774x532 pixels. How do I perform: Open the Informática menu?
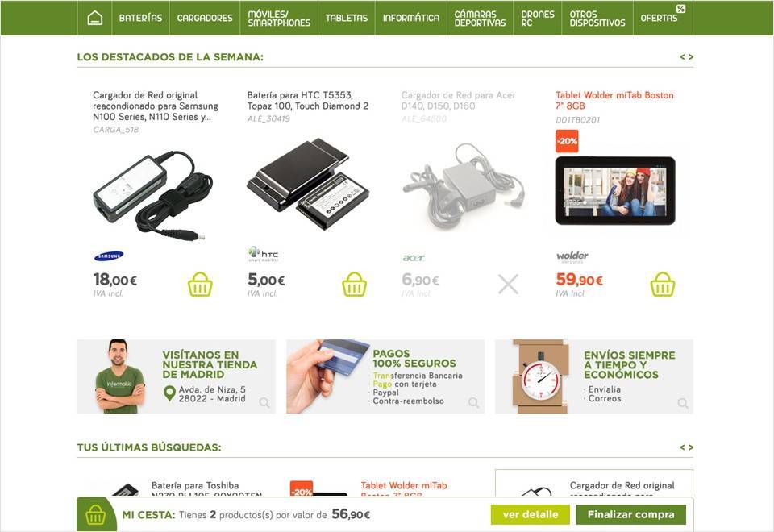(x=410, y=19)
